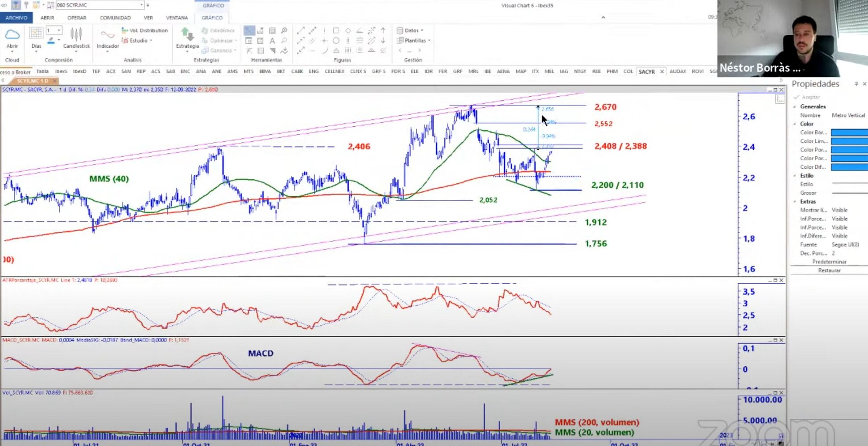Switch to the BBVA symbol tab
The image size is (868, 446).
click(x=265, y=71)
